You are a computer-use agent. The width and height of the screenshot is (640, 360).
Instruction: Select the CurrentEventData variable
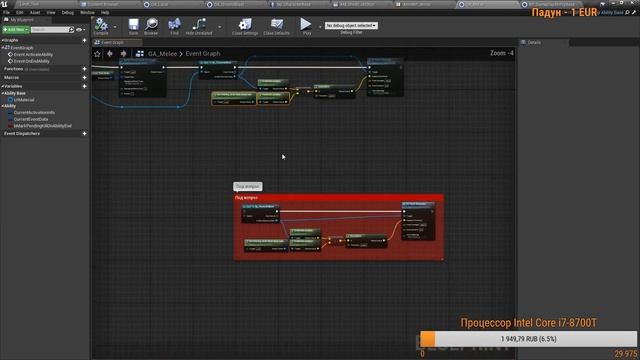(x=31, y=119)
